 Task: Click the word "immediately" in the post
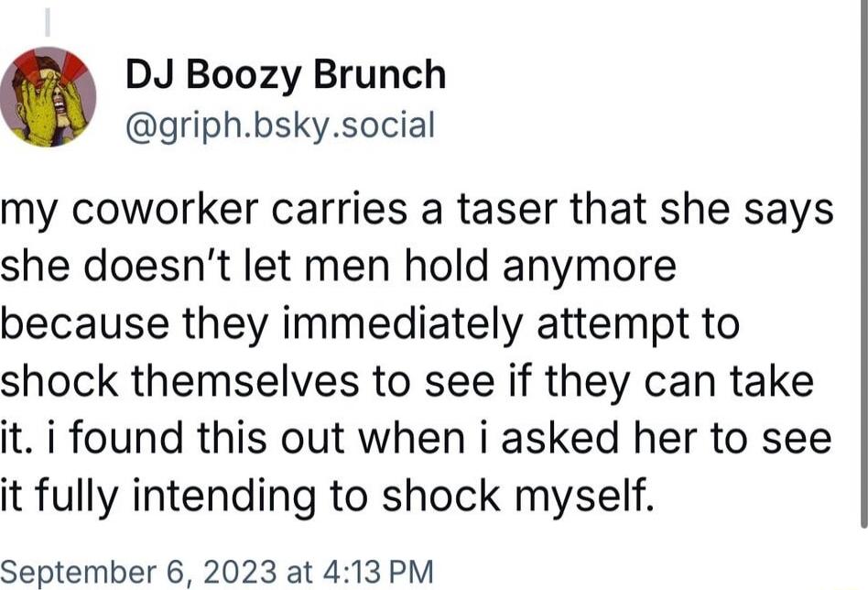click(x=404, y=326)
